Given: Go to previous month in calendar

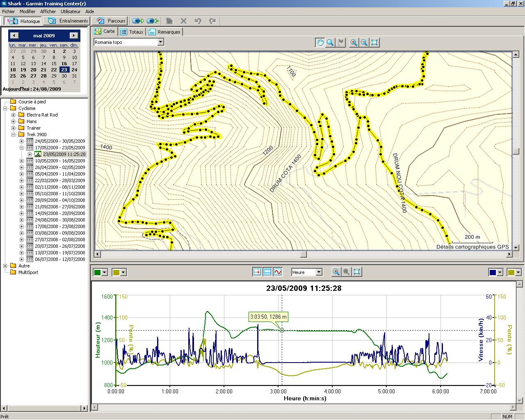Looking at the screenshot, I should (x=14, y=36).
